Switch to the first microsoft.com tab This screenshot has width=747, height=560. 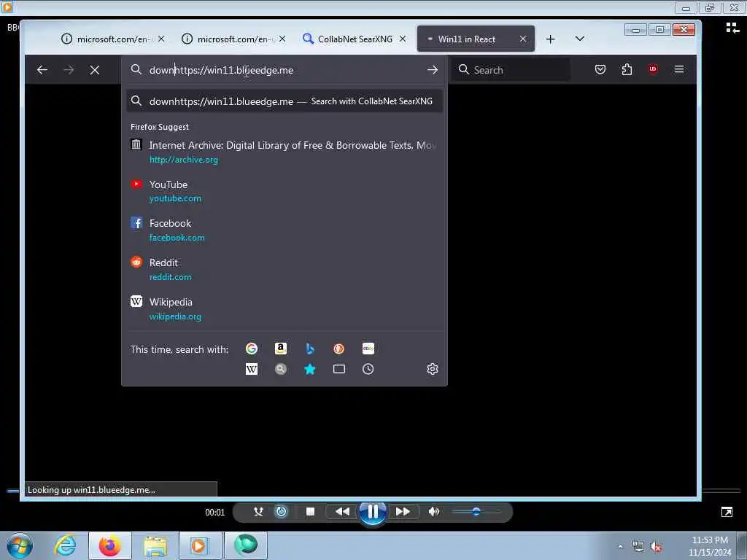click(x=112, y=39)
